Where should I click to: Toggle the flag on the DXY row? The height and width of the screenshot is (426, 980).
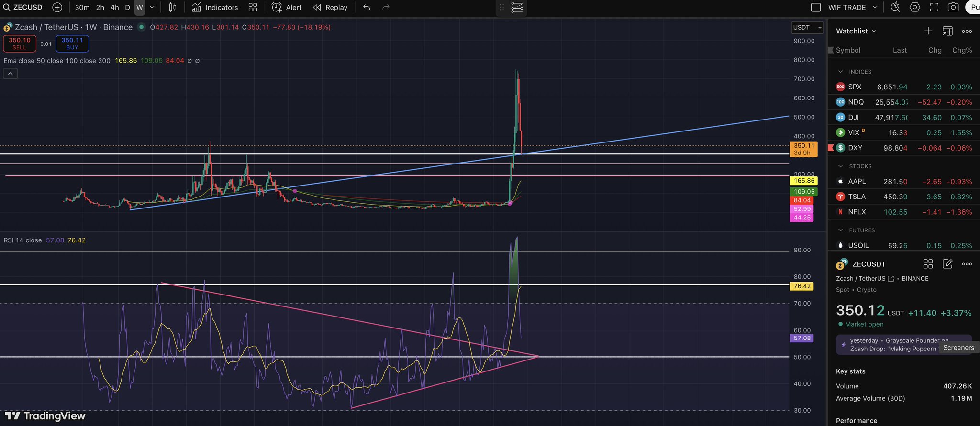831,148
